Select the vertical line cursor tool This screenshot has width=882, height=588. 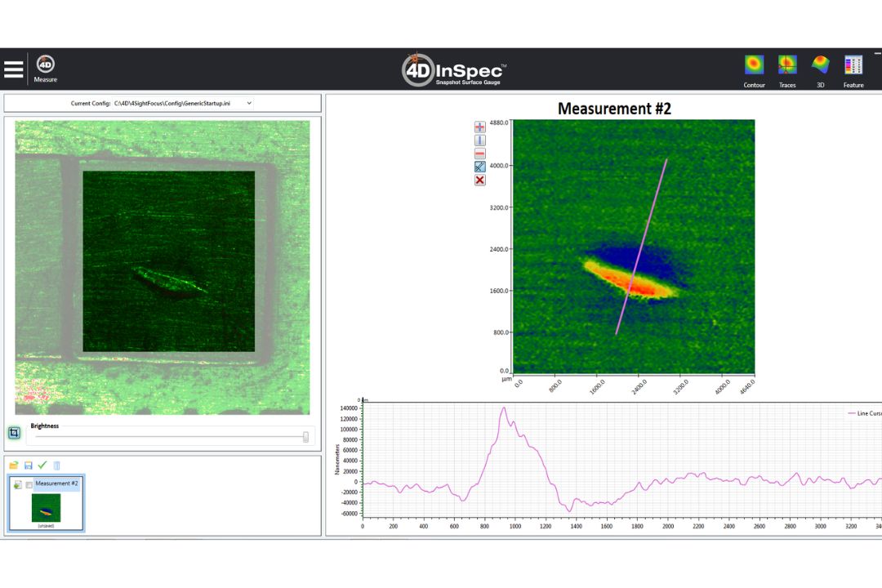click(x=480, y=140)
